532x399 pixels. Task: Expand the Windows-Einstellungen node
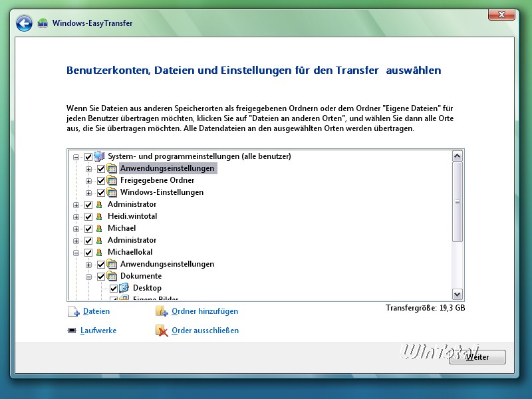click(x=88, y=193)
